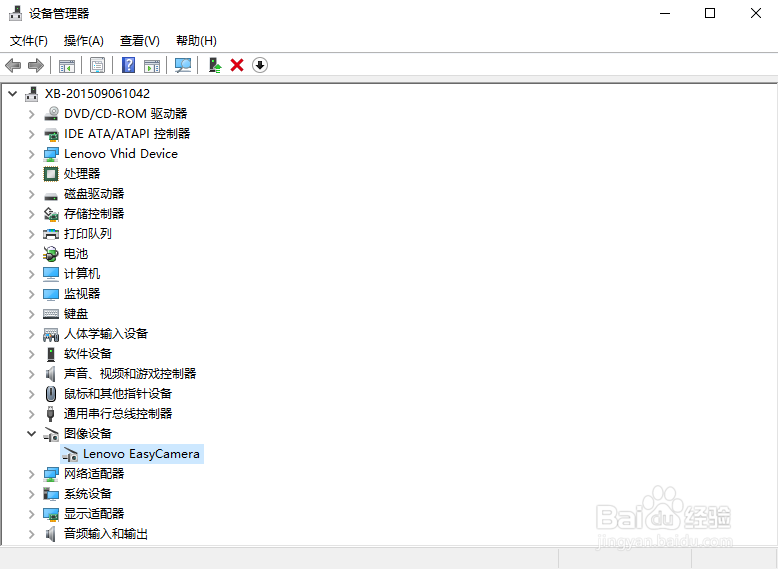Image resolution: width=778 pixels, height=569 pixels.
Task: Select the 计算机 label
Action: coord(82,273)
